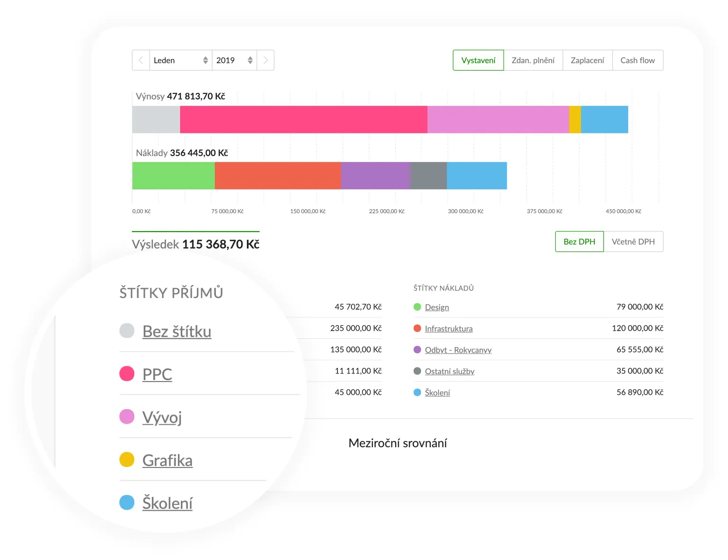Toggle to Bez DPH view
The image size is (728, 560).
tap(579, 242)
